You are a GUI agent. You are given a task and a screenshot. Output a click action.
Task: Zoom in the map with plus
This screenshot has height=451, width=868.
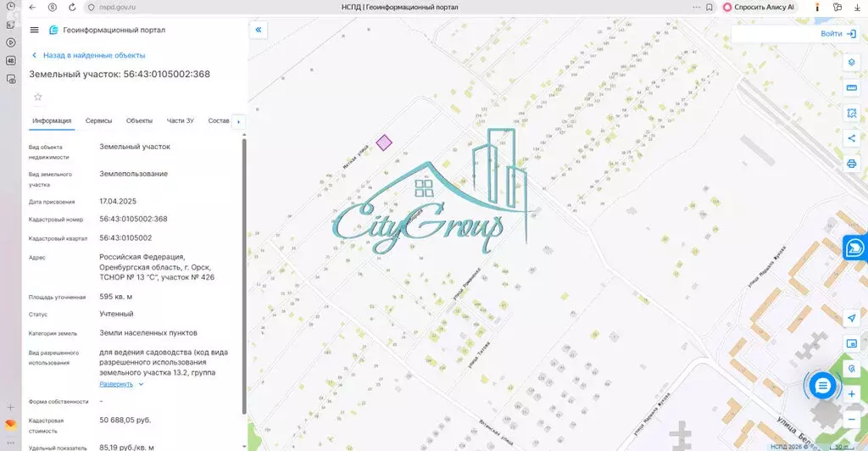tap(851, 394)
